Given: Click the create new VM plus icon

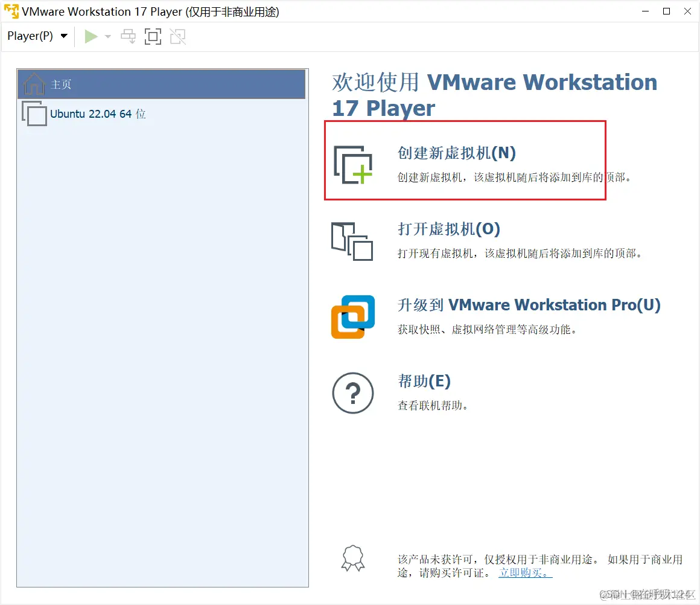Looking at the screenshot, I should pos(353,165).
